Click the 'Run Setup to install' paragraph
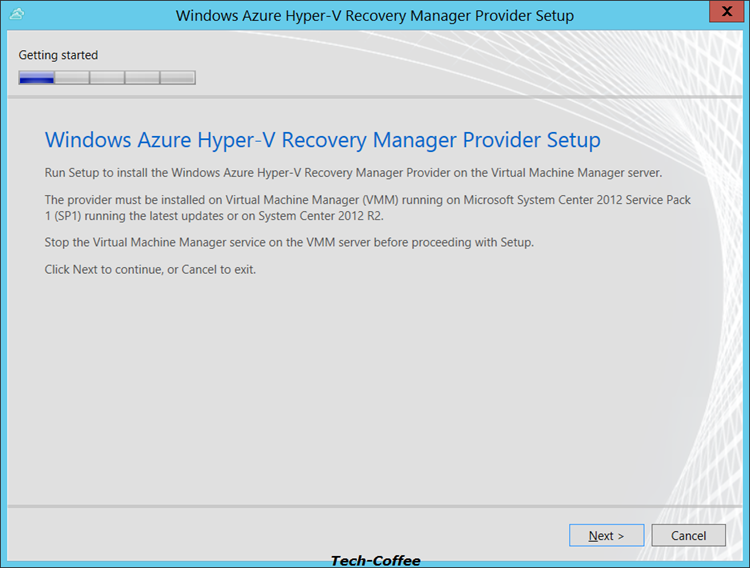Viewport: 750px width, 568px height. click(353, 173)
